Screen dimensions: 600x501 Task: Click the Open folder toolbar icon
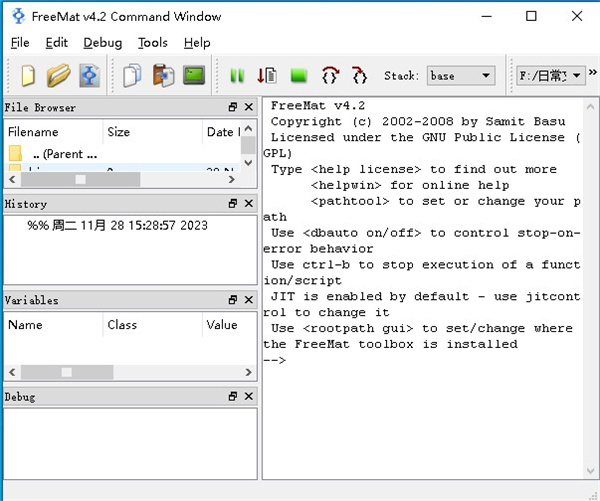(59, 75)
